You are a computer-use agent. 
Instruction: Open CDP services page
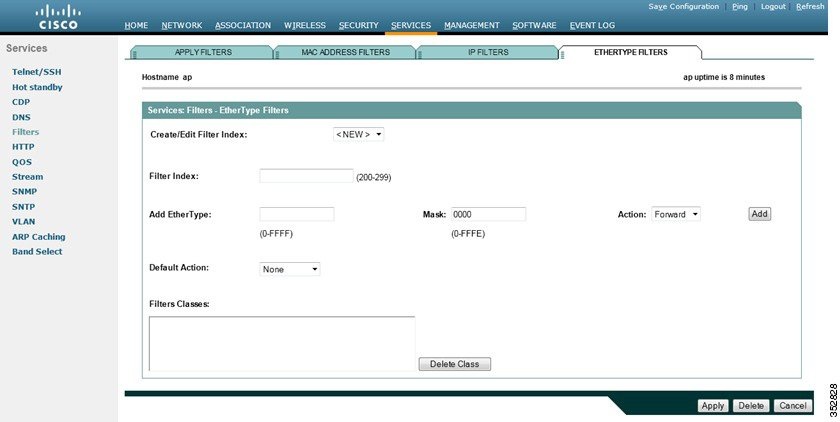21,102
